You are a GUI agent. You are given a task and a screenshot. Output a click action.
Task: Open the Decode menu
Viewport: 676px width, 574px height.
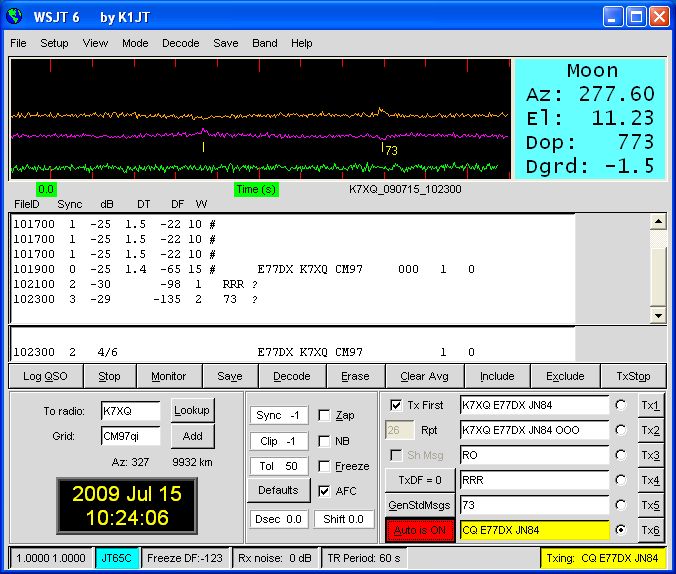tap(181, 43)
